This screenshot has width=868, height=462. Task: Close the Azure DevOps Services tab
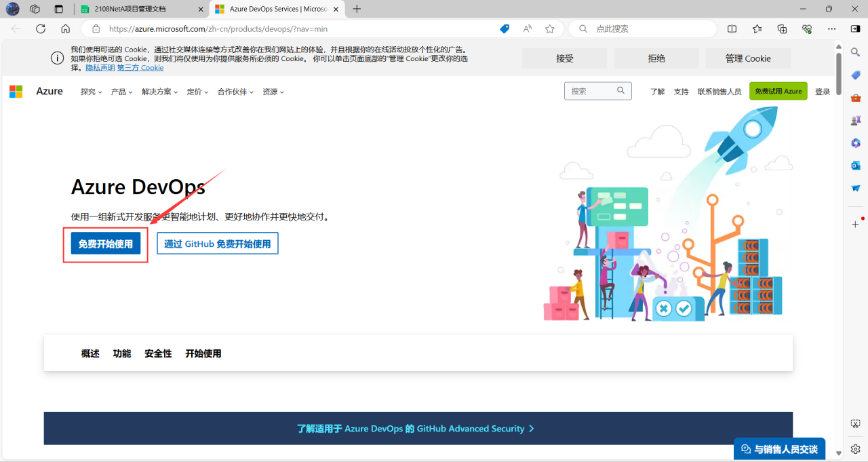[x=336, y=9]
